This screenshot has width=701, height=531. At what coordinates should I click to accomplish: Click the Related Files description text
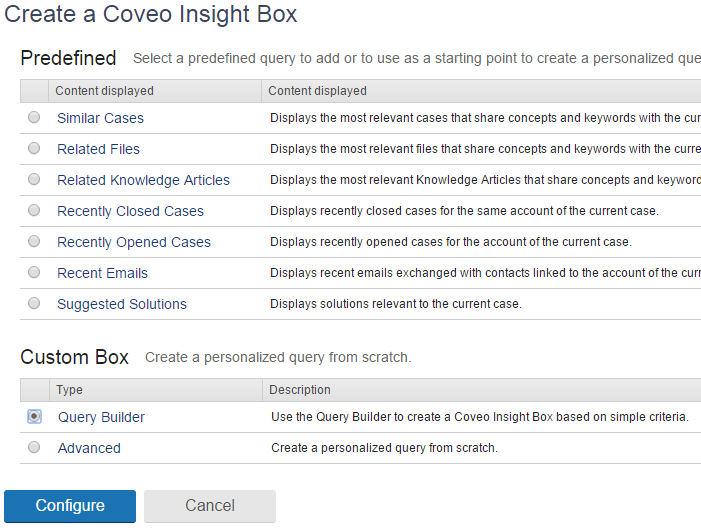tap(486, 149)
